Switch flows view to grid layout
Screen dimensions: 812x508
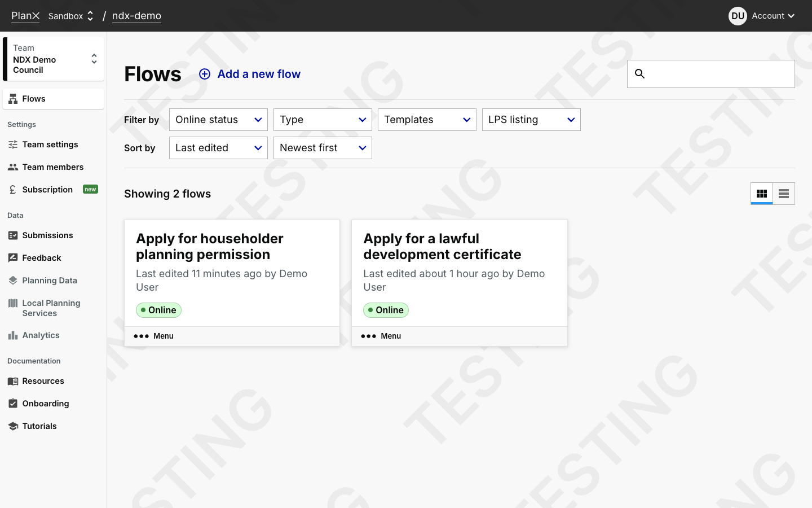point(762,194)
